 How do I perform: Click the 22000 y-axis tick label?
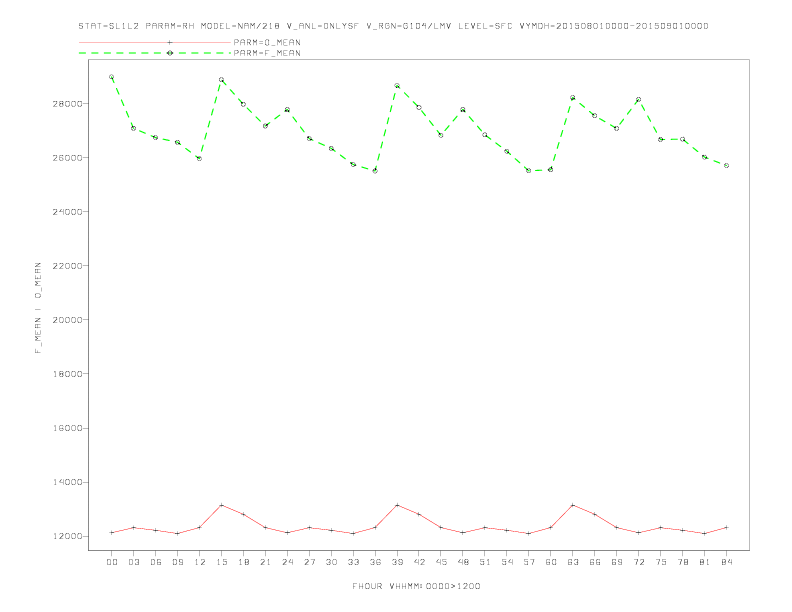(x=68, y=266)
